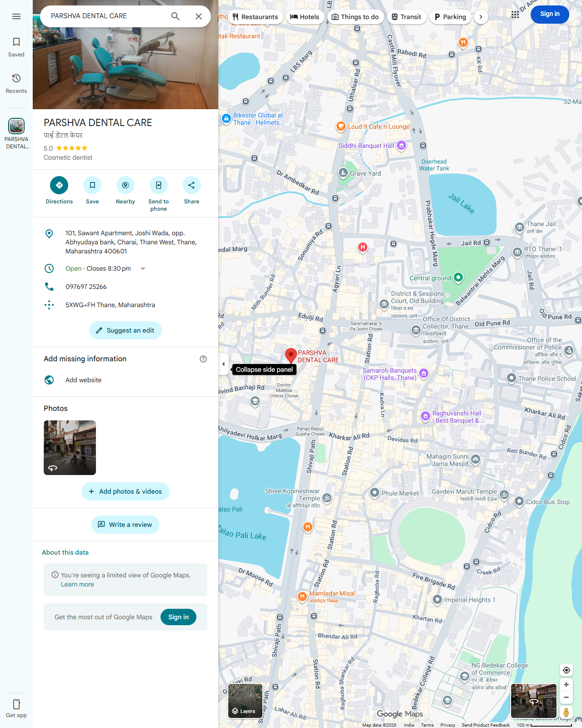Select Bikester Global at Thane marker
This screenshot has width=582, height=728.
[226, 119]
